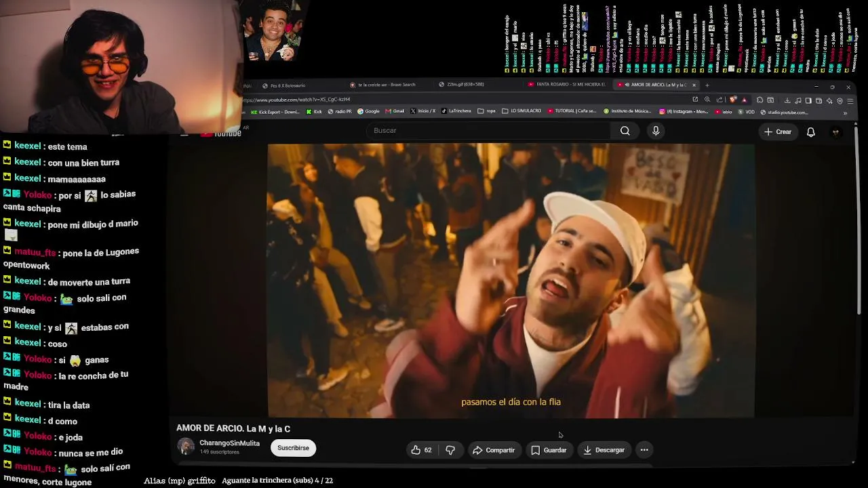This screenshot has width=868, height=488.
Task: Like the AMOR DE ARCIO video
Action: click(421, 450)
